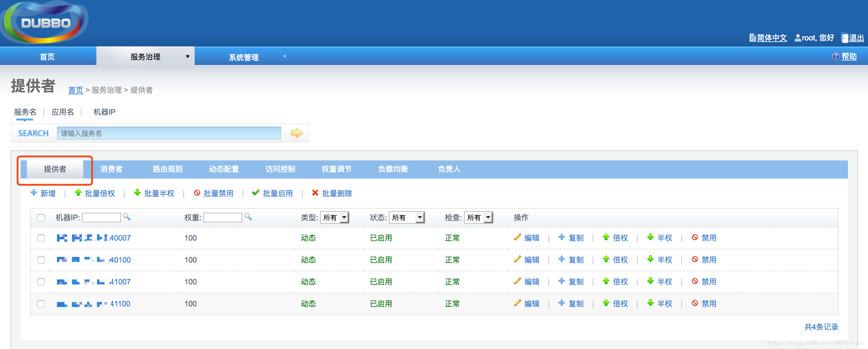The image size is (868, 349).
Task: Click the language document icon by 简体中文
Action: 753,38
